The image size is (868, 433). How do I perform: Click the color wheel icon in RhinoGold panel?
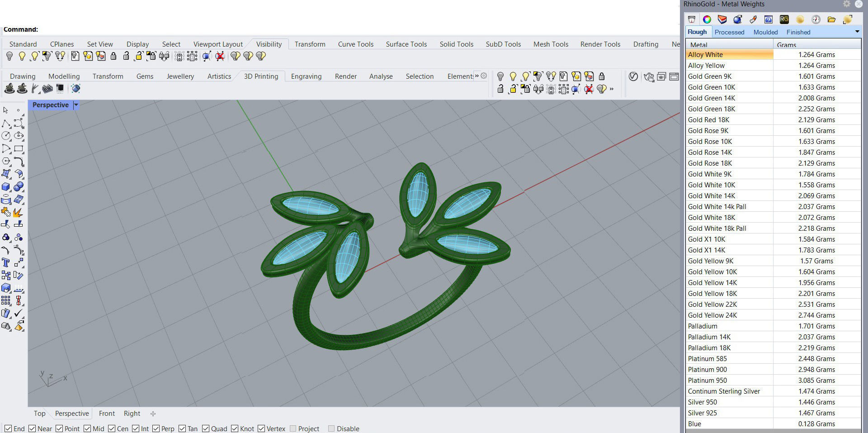[x=707, y=19]
